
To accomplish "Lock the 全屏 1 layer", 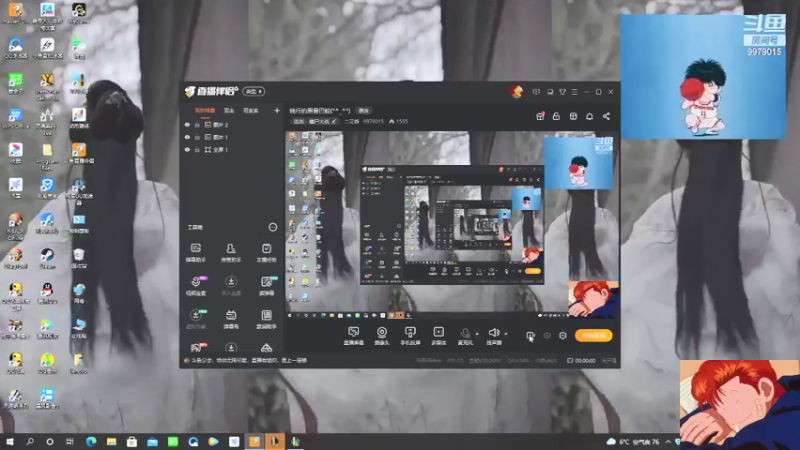I will coord(197,149).
